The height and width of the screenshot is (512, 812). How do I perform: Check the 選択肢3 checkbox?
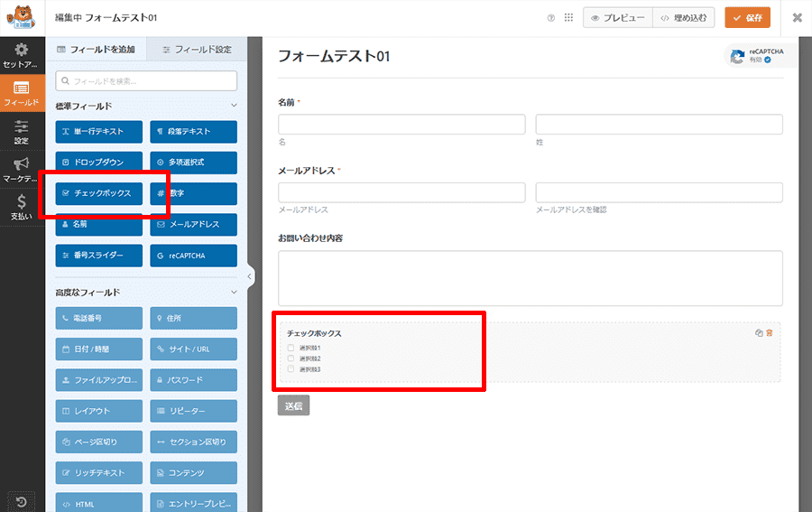291,369
